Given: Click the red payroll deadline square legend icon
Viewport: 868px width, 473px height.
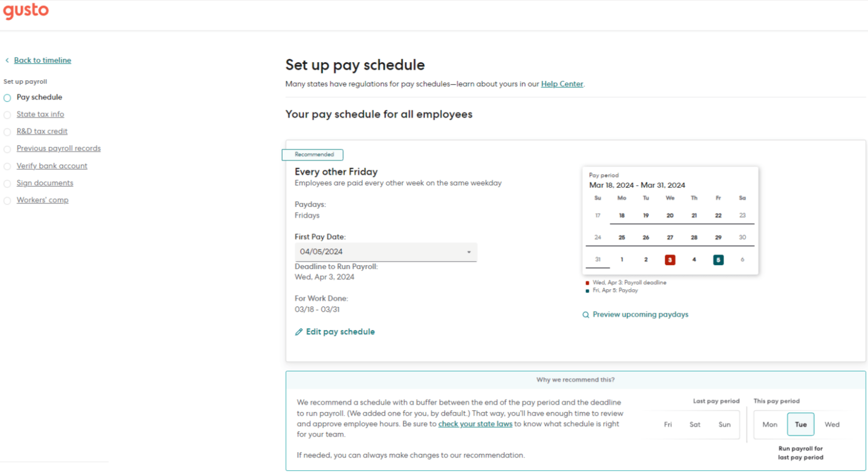Looking at the screenshot, I should tap(587, 282).
